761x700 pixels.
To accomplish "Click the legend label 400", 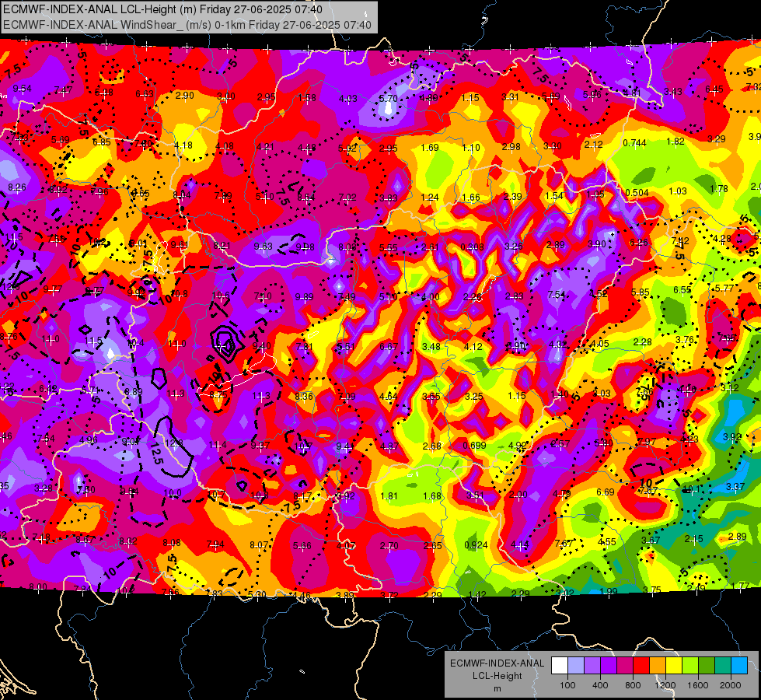I will click(x=600, y=685).
